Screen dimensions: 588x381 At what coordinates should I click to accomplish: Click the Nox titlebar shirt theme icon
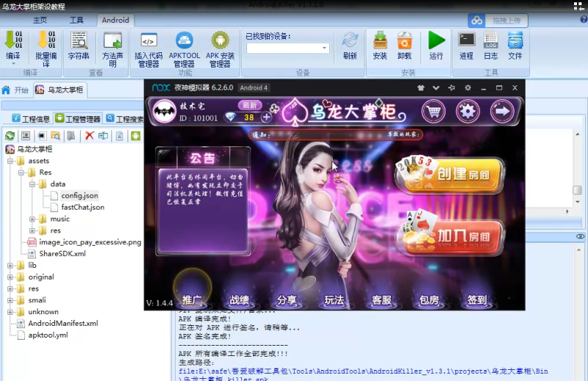420,88
